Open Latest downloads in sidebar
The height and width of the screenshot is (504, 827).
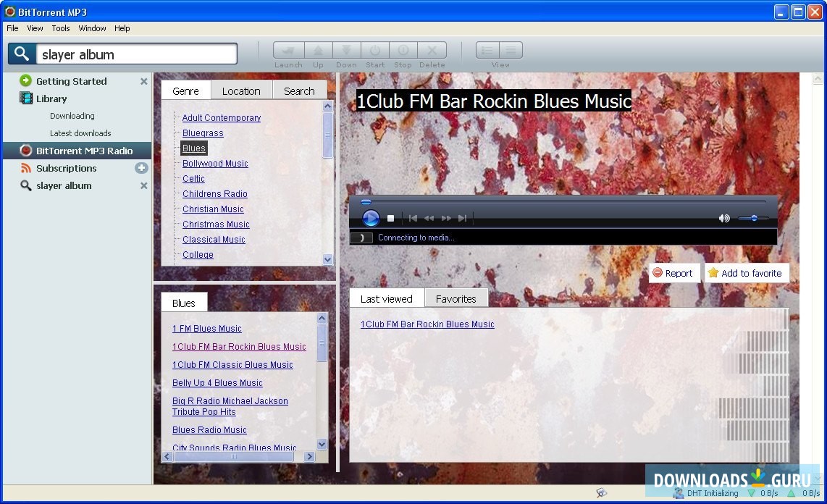pos(80,133)
